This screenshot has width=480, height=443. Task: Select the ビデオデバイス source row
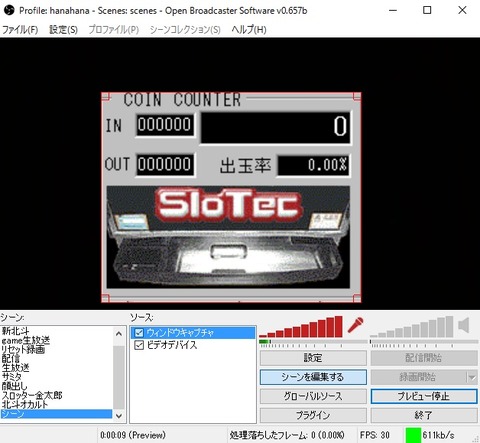pyautogui.click(x=193, y=345)
